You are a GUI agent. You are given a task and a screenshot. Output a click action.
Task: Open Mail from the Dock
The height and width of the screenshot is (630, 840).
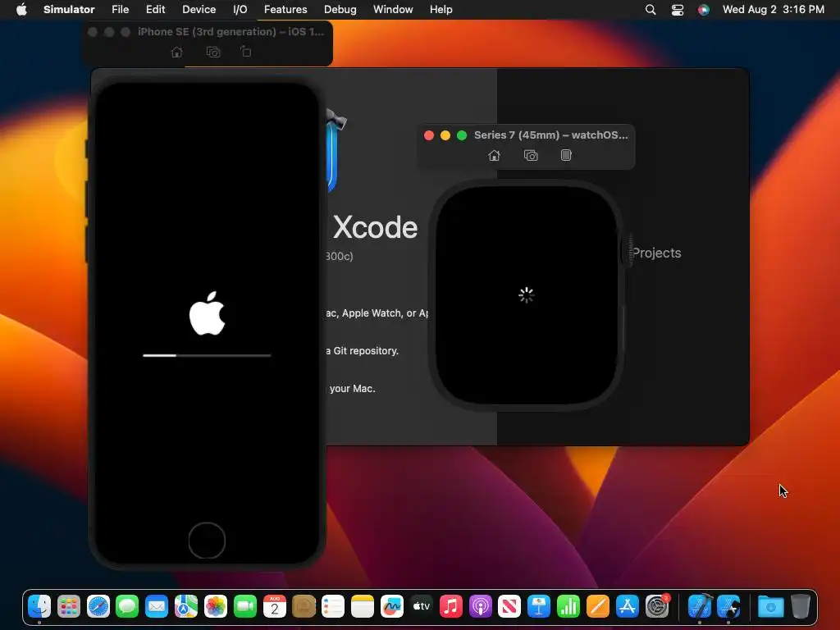157,606
